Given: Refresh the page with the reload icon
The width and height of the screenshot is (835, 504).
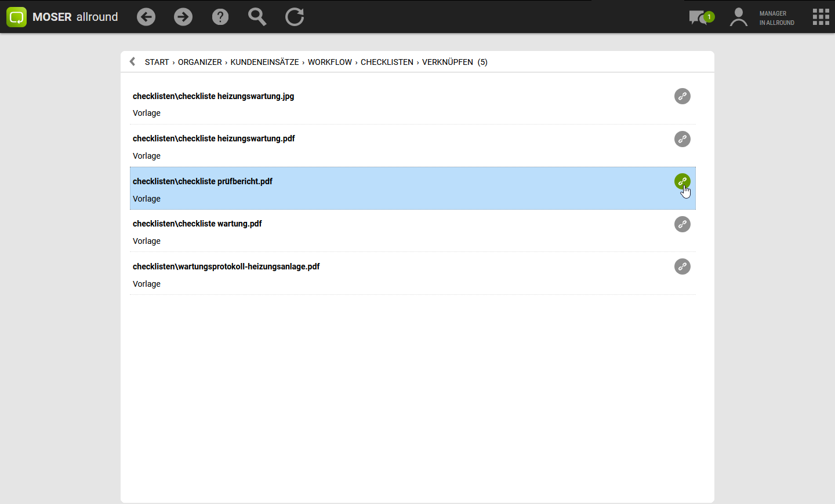Looking at the screenshot, I should 295,17.
